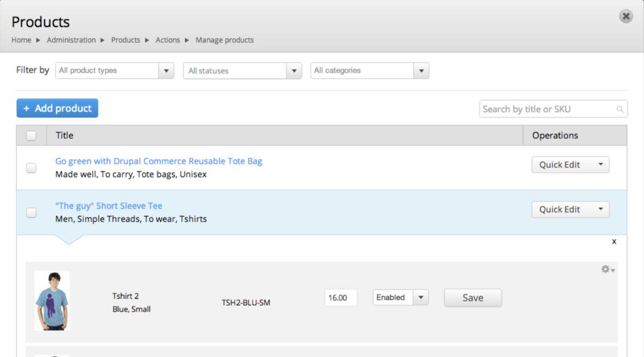Open the All product types filter

point(115,71)
